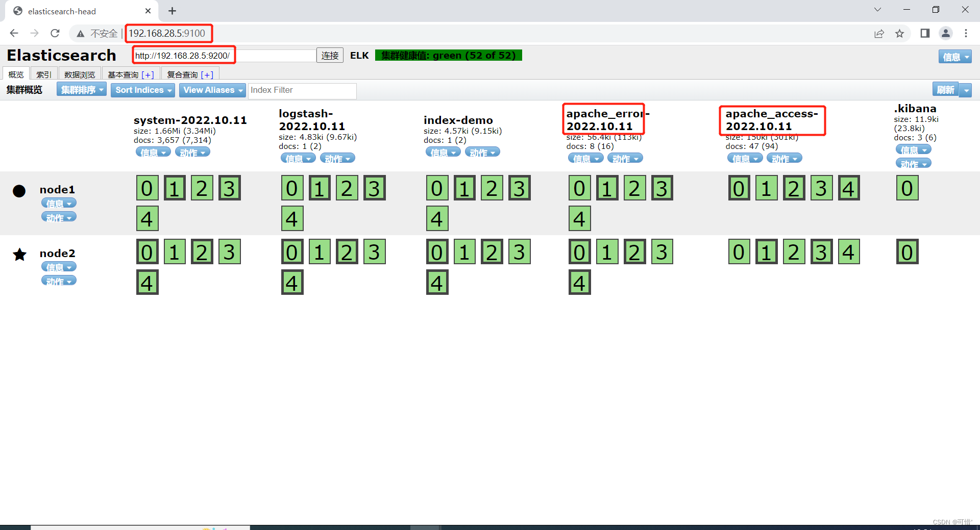980x530 pixels.
Task: Add new 基本查询 tab with [+]
Action: tap(148, 74)
